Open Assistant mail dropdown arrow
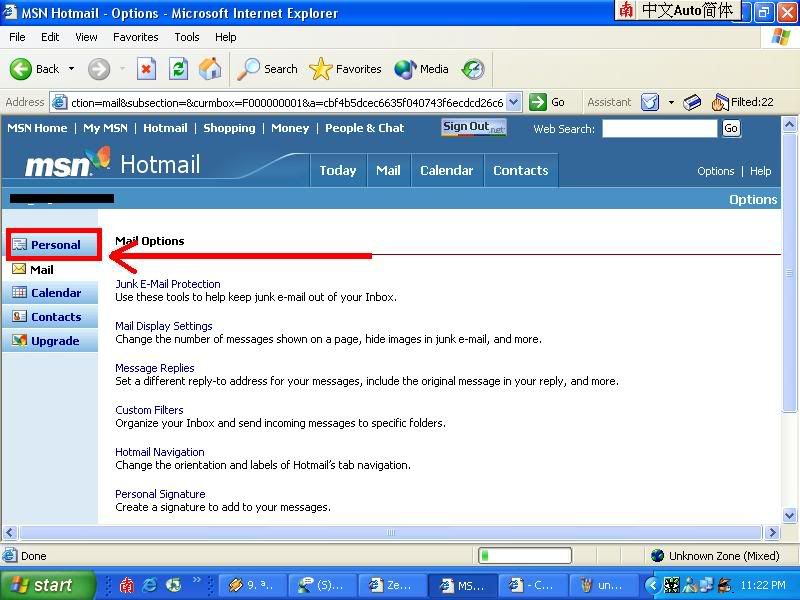The height and width of the screenshot is (600, 800). (x=671, y=103)
